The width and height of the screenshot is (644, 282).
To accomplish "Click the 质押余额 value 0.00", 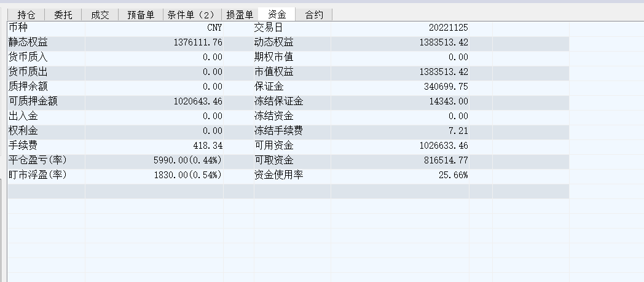I will [x=213, y=87].
